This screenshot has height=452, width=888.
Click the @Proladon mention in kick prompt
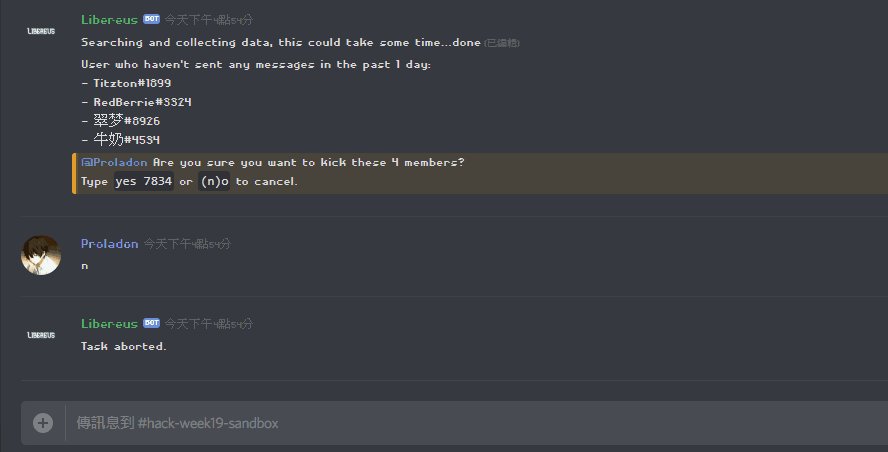114,163
